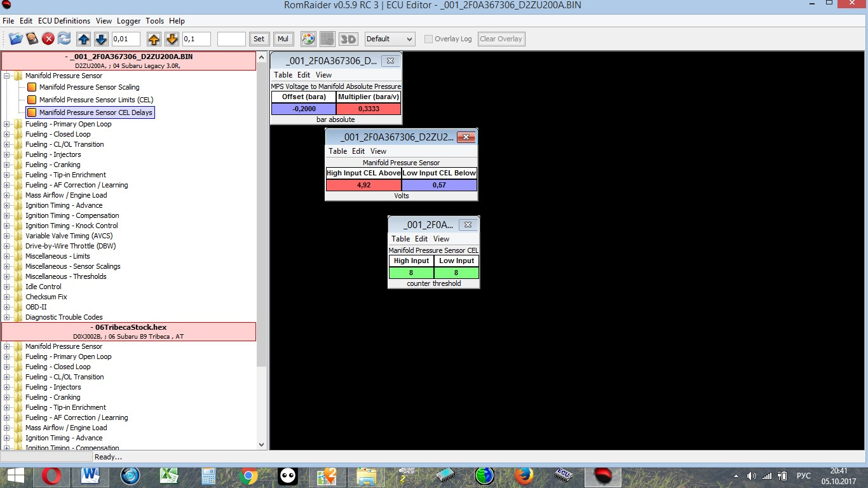Viewport: 868px width, 488px height.
Task: Click the Windows Start button
Action: pos(15,475)
